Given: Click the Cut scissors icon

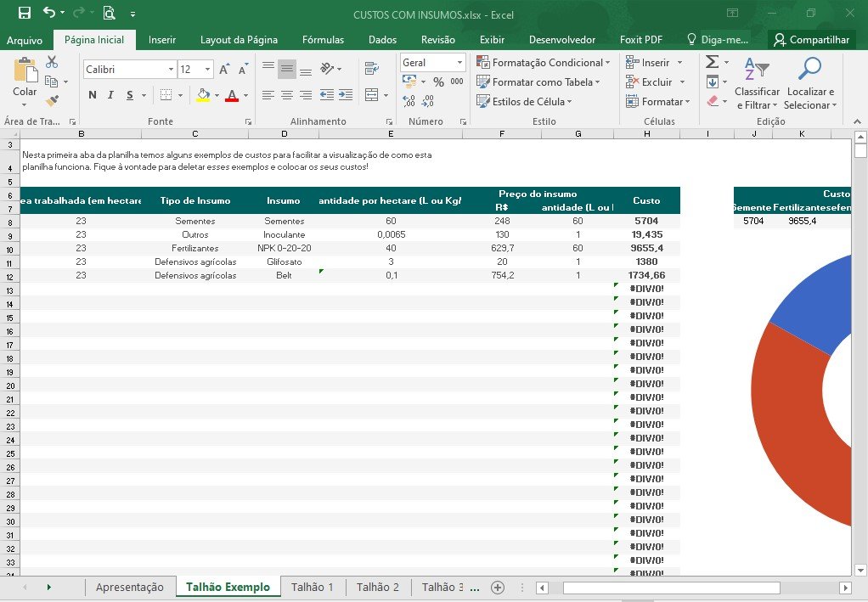Looking at the screenshot, I should [52, 62].
